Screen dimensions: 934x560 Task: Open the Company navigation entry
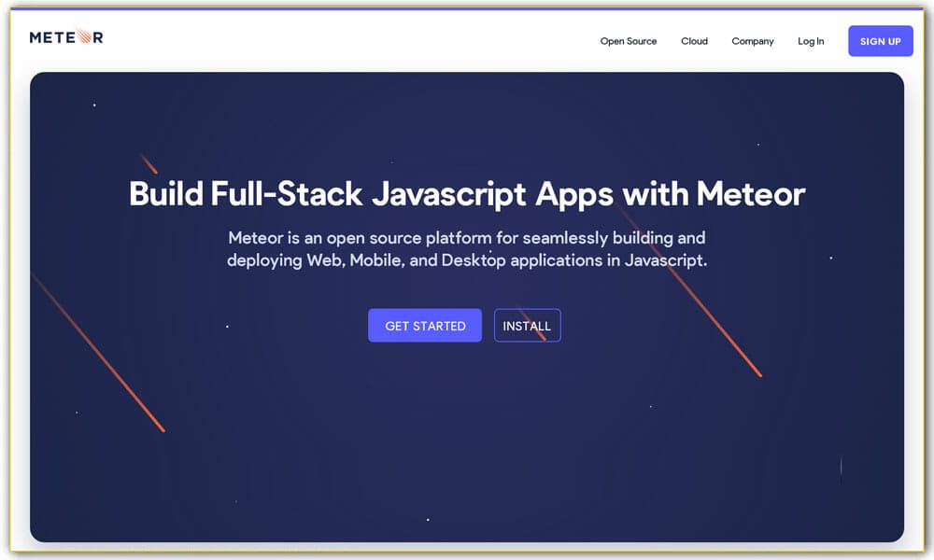tap(753, 41)
